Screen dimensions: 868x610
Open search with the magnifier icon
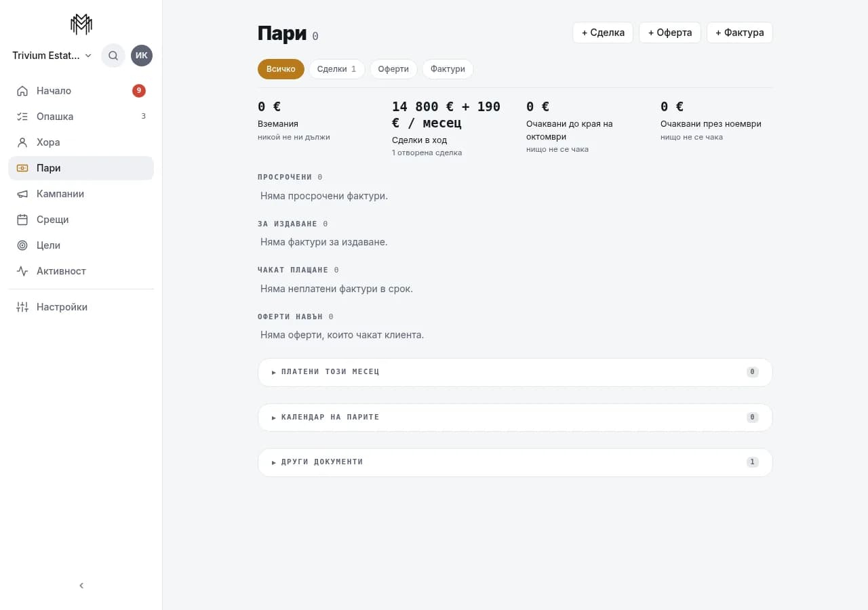(x=113, y=56)
